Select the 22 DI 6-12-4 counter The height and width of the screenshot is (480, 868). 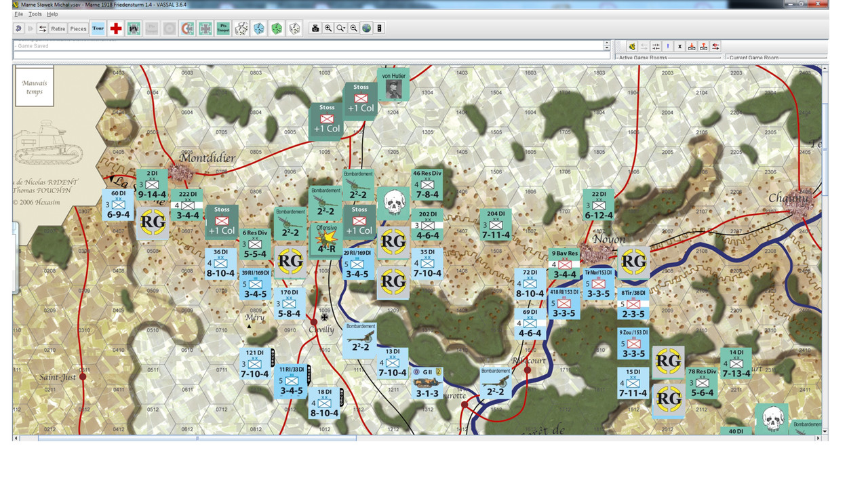598,205
